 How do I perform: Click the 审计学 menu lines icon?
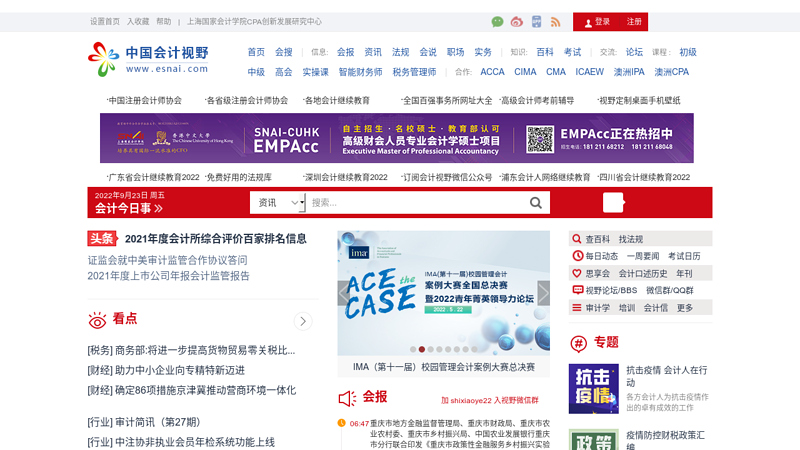coord(577,308)
